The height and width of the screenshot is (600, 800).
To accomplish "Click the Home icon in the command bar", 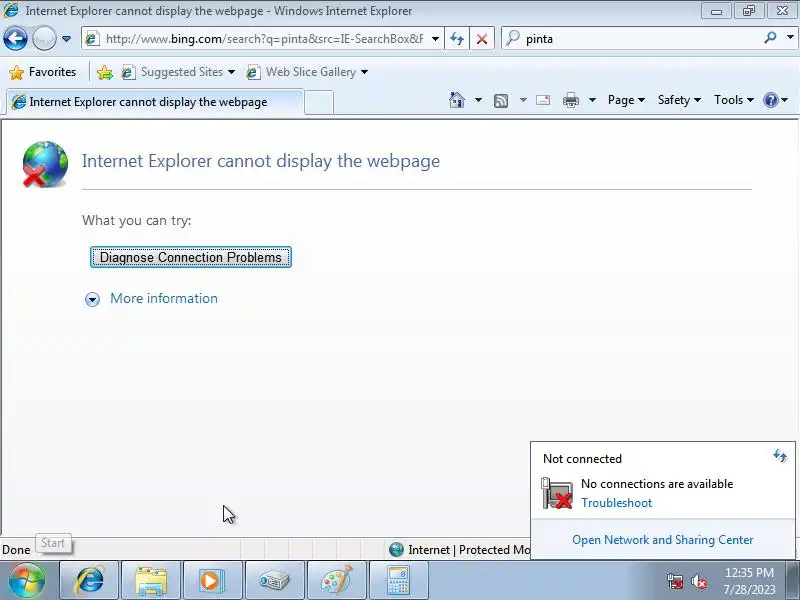I will [x=457, y=100].
